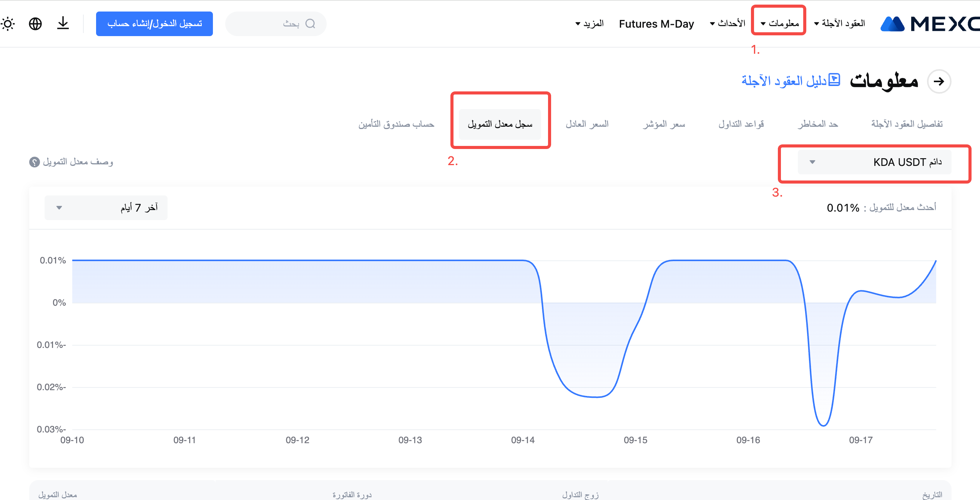This screenshot has height=500, width=980.
Task: Open the دليل العقود الآجلة link
Action: coord(784,81)
